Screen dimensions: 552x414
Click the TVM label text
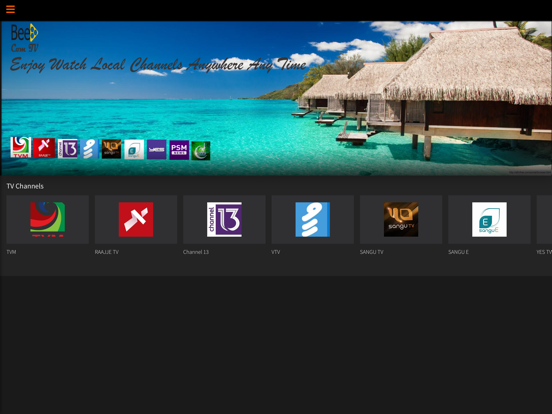pos(11,252)
